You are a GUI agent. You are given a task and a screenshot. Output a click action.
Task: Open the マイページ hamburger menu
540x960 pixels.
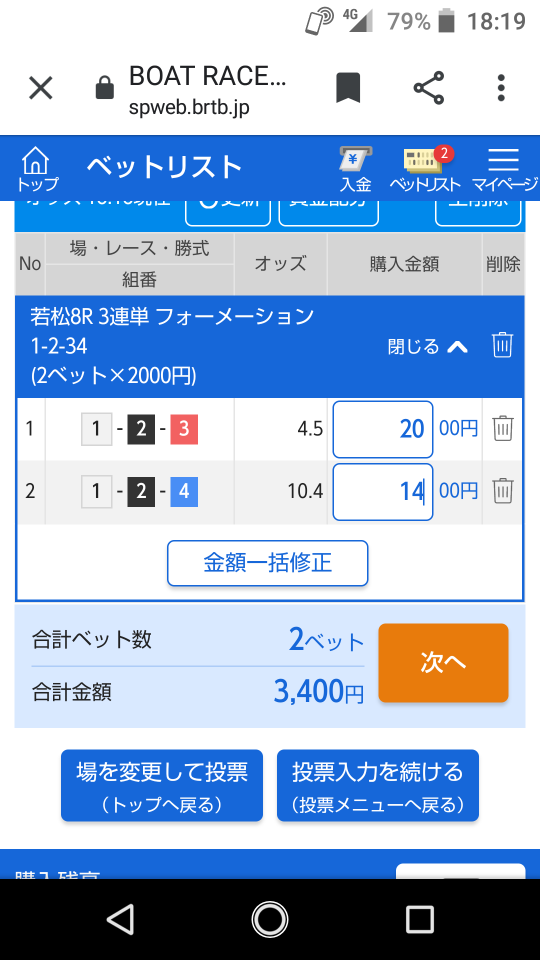click(504, 170)
